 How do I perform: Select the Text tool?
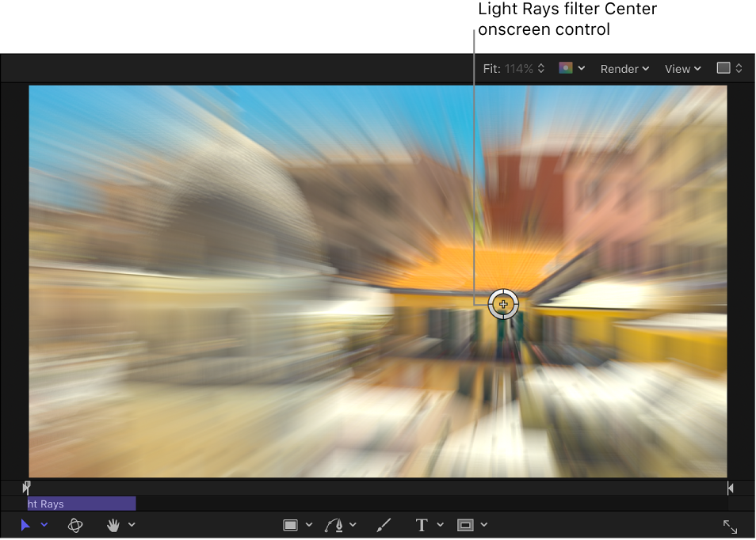tap(421, 525)
